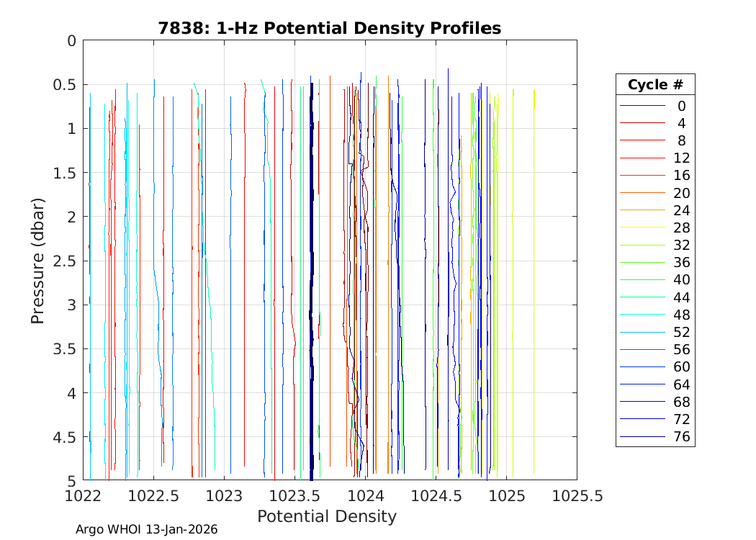Select x-axis tick label 1024
This screenshot has width=756, height=540.
click(x=365, y=495)
